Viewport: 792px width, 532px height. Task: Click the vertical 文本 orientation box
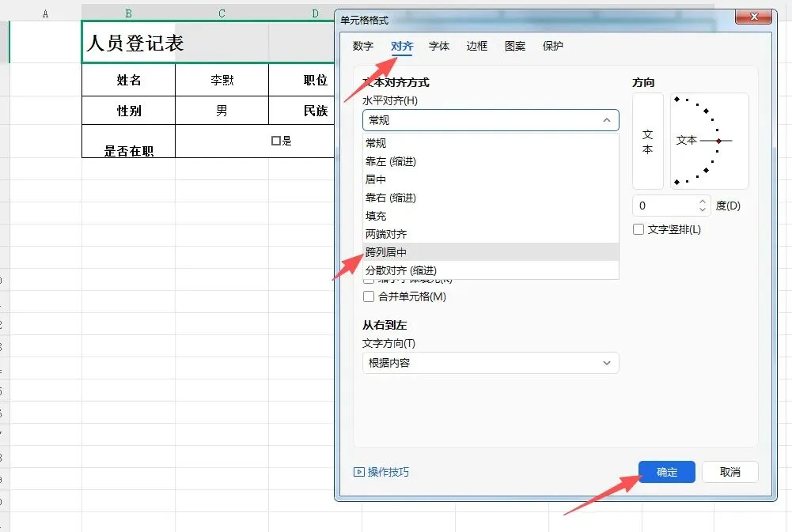tap(647, 141)
